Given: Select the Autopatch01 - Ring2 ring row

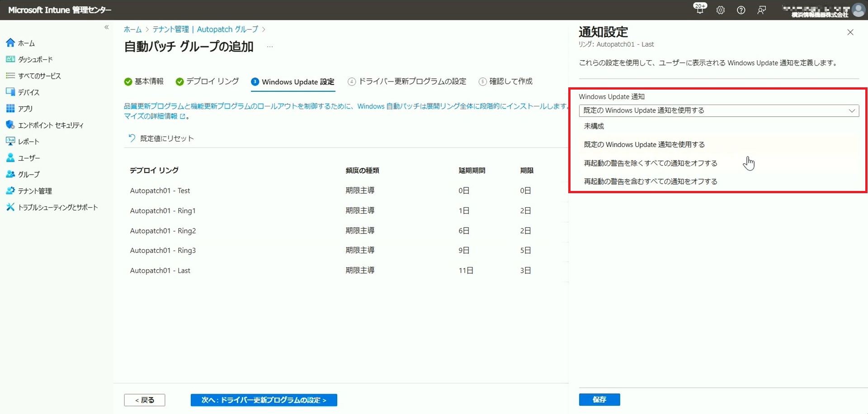Looking at the screenshot, I should [x=346, y=230].
